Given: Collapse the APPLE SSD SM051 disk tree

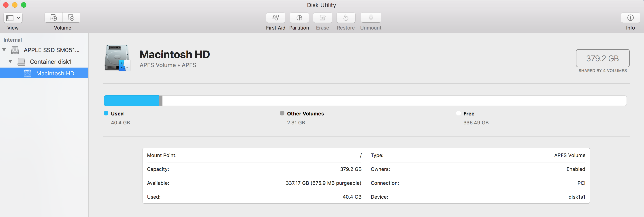Looking at the screenshot, I should pyautogui.click(x=4, y=50).
